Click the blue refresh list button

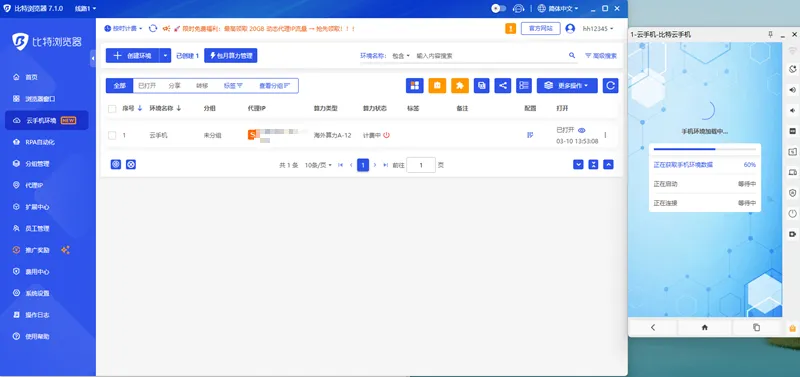coord(611,86)
